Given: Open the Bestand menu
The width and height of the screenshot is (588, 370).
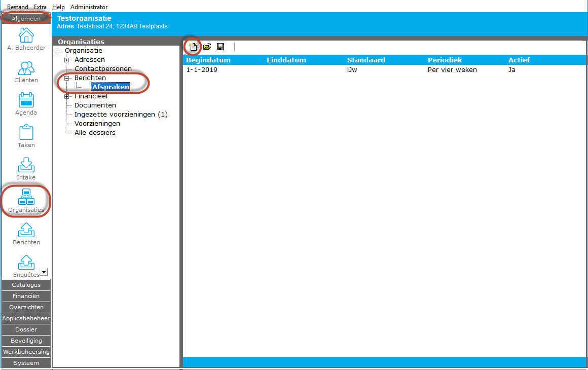Looking at the screenshot, I should coord(18,7).
